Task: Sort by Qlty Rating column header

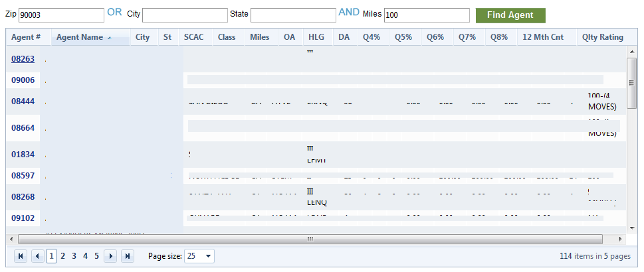Action: 603,37
